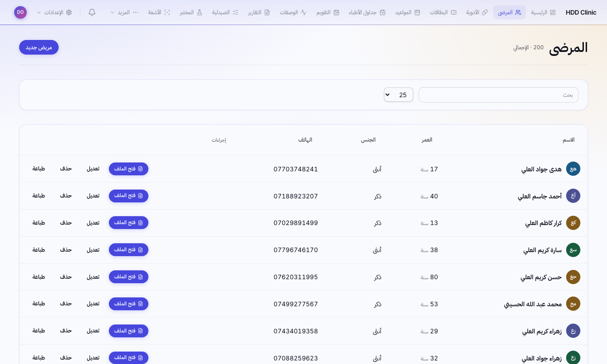Screen dimensions: 607x364
Task: Open جداول الأطباء doctors schedules tab
Action: 367,12
